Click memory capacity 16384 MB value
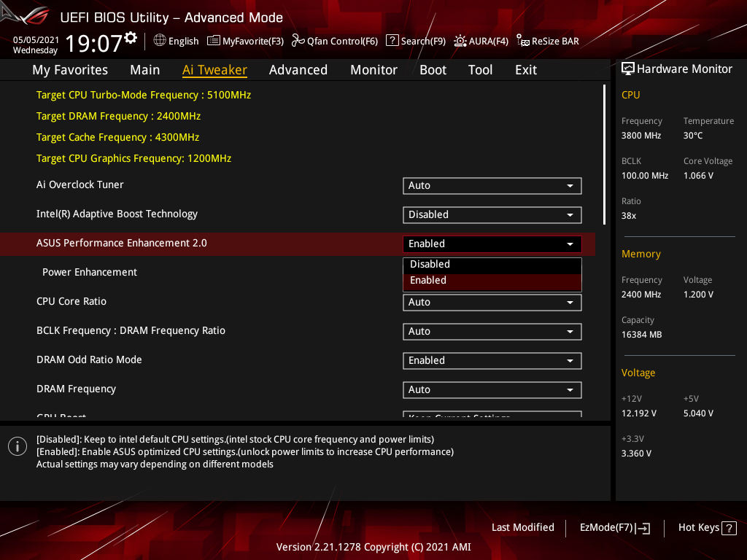 pos(641,335)
